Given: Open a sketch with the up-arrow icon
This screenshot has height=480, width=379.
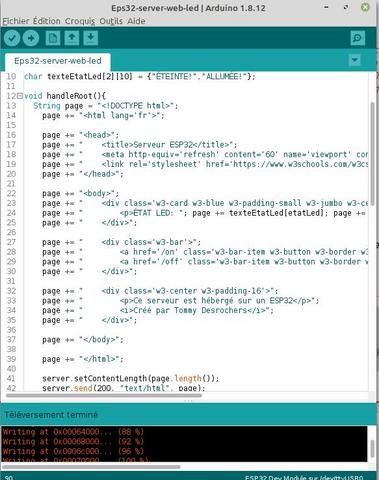Looking at the screenshot, I should 72,38.
